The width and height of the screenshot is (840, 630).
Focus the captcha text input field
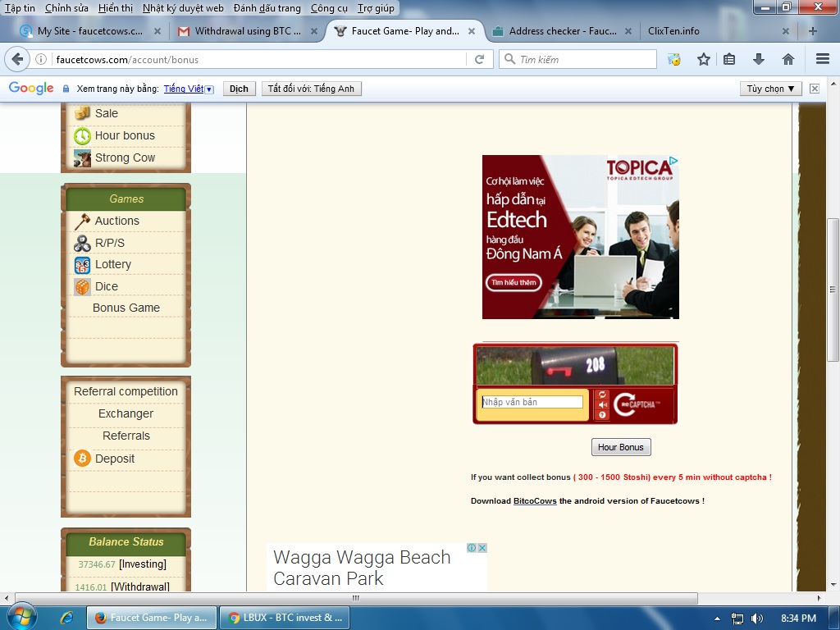point(532,402)
